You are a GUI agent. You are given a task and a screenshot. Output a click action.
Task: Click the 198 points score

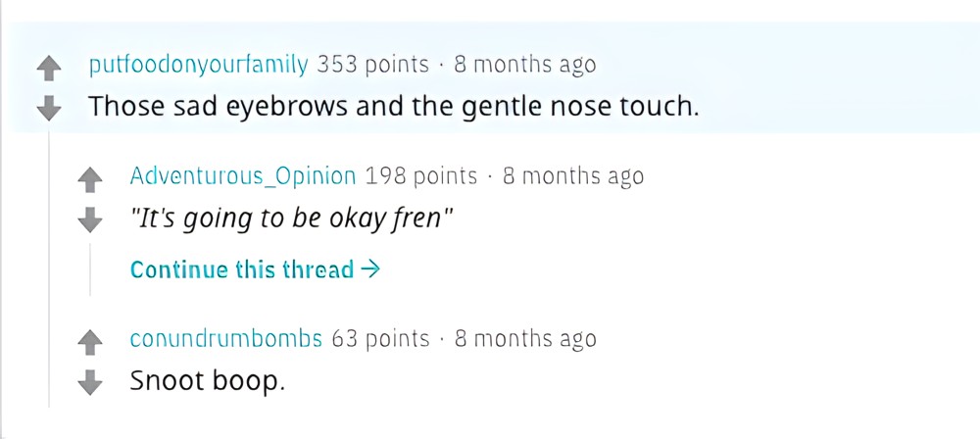click(420, 176)
